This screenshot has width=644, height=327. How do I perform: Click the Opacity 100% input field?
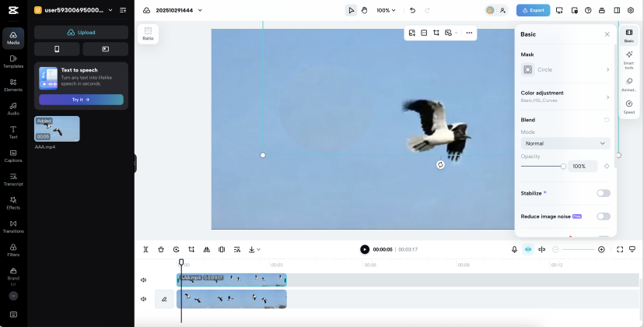pyautogui.click(x=583, y=166)
